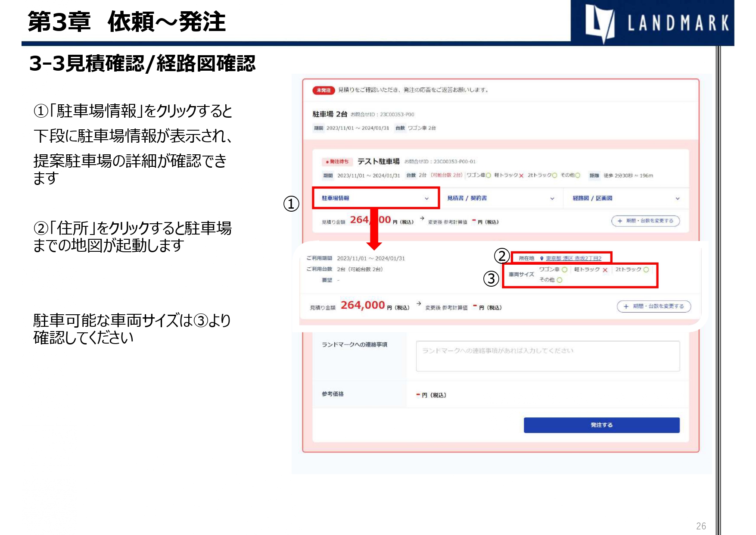Select the テスト駐車場 title text

pyautogui.click(x=378, y=161)
